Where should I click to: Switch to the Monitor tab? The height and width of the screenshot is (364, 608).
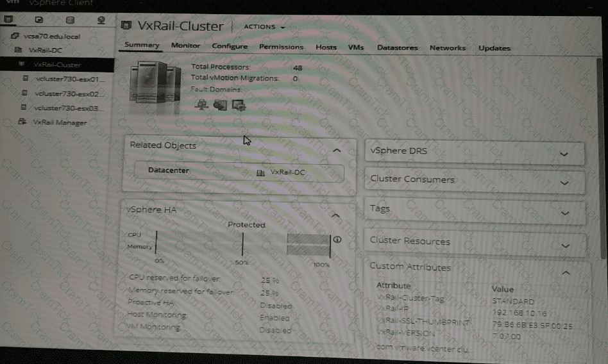[x=185, y=47]
